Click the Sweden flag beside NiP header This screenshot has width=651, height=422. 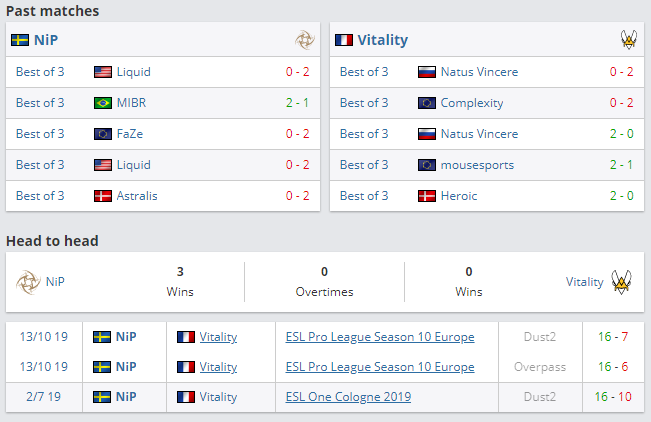(x=19, y=40)
